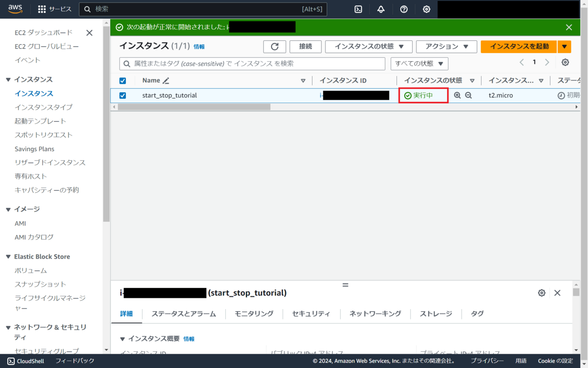Switch to ステータスとアラーム tab
Viewport: 588px width, 368px height.
click(x=184, y=314)
